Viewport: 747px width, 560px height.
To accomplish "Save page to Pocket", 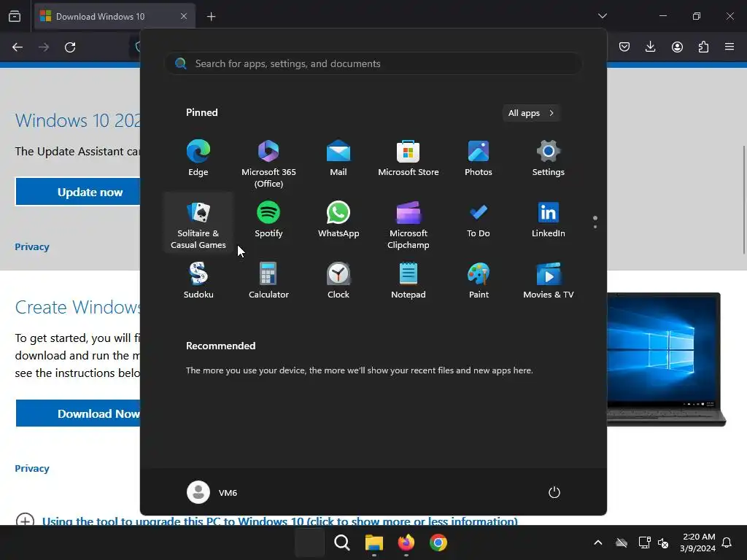I will pos(624,47).
